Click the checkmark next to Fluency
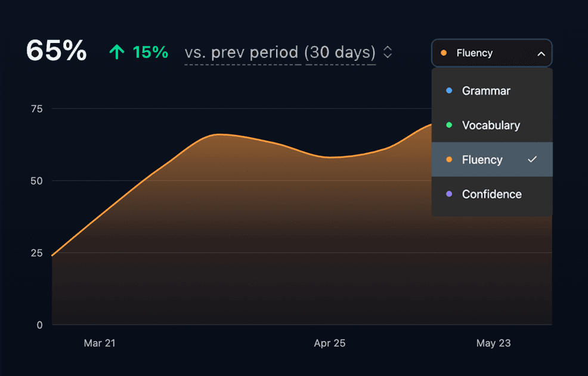Screen dimensions: 588x376 pyautogui.click(x=533, y=159)
